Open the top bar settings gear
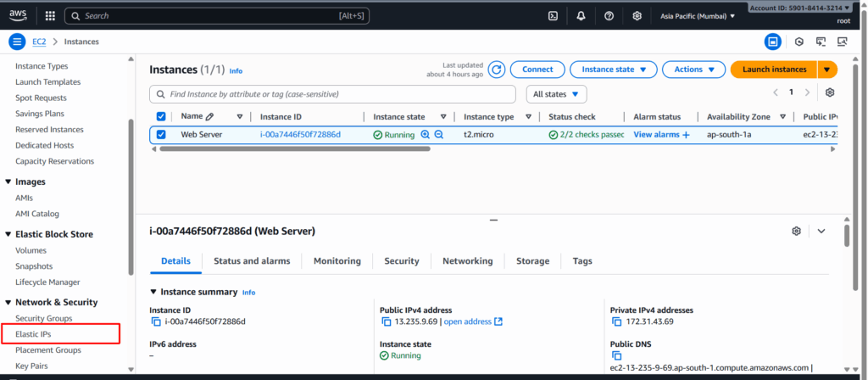Image resolution: width=868 pixels, height=380 pixels. 637,16
